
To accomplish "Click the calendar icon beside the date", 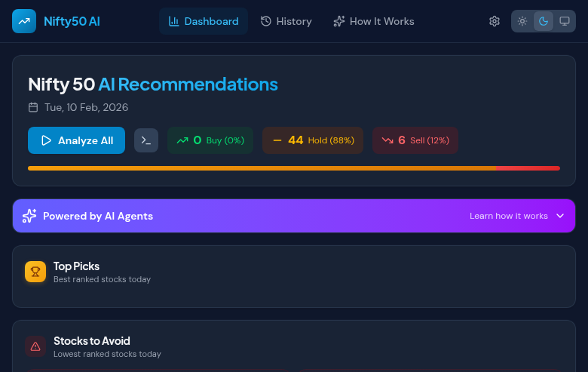I will 33,107.
